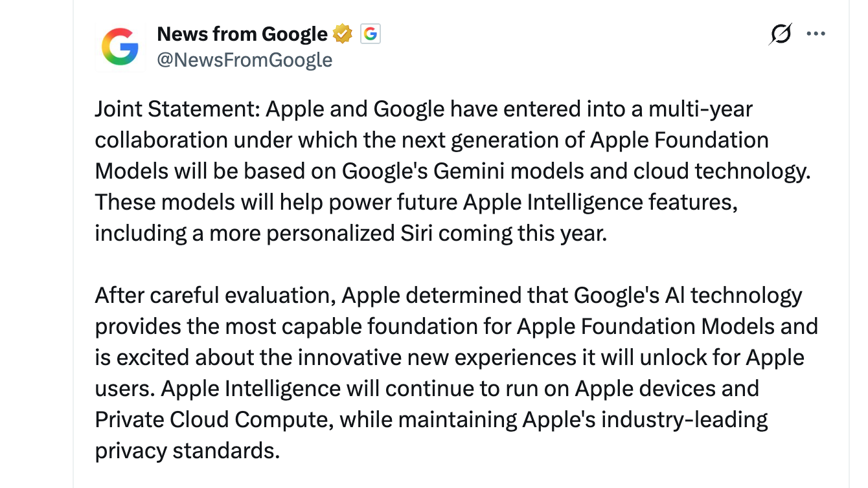Click the gold verified checkmark badge

pos(343,34)
